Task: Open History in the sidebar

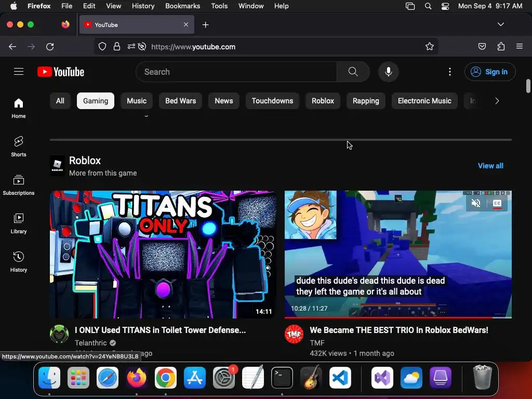Action: 19,262
